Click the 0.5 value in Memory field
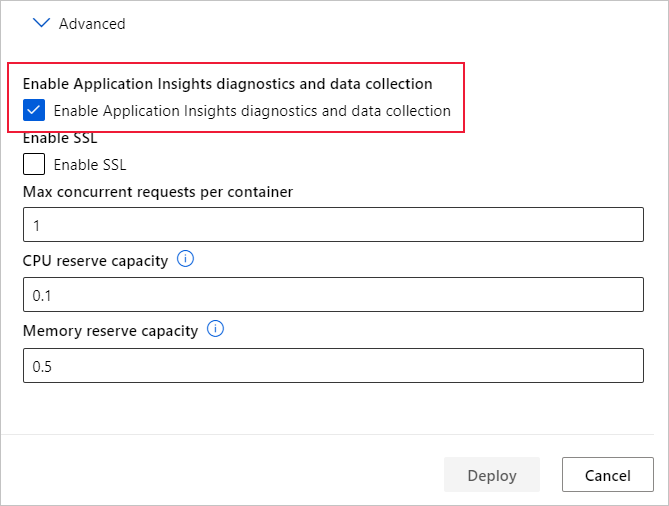This screenshot has height=506, width=669. [x=42, y=367]
